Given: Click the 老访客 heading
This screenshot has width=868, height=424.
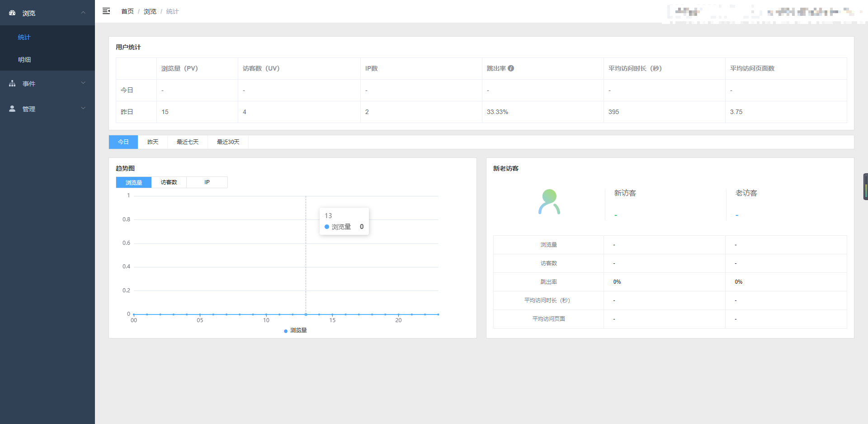Looking at the screenshot, I should tap(746, 193).
